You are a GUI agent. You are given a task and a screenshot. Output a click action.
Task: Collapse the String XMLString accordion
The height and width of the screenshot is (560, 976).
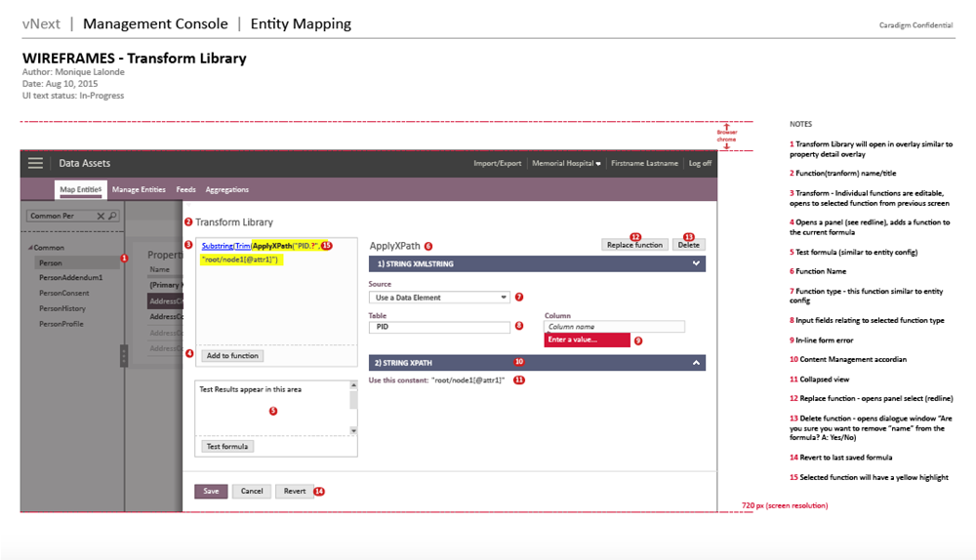(x=696, y=263)
